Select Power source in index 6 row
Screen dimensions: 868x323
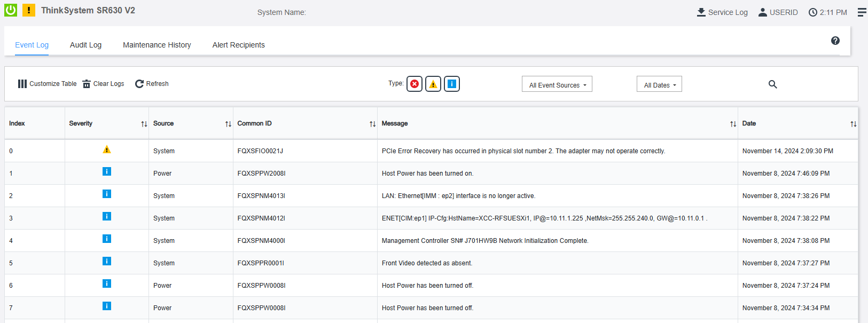point(162,286)
